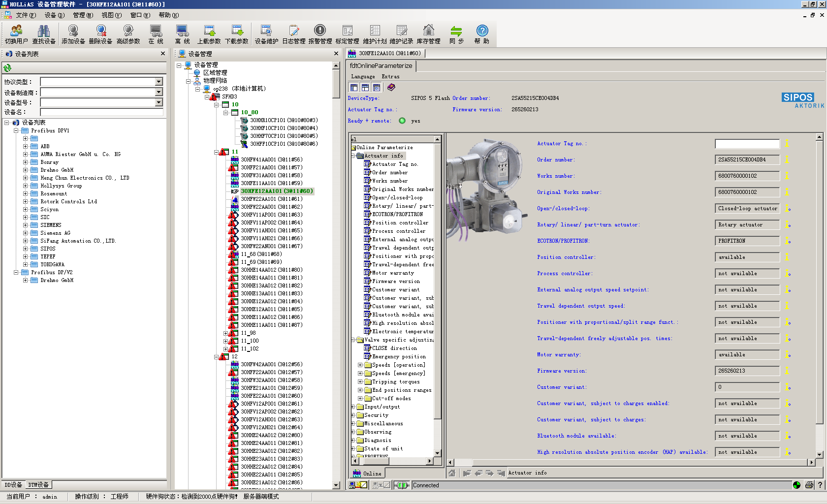This screenshot has height=504, width=827.
Task: Click the 添加设备 add device icon
Action: pos(73,34)
